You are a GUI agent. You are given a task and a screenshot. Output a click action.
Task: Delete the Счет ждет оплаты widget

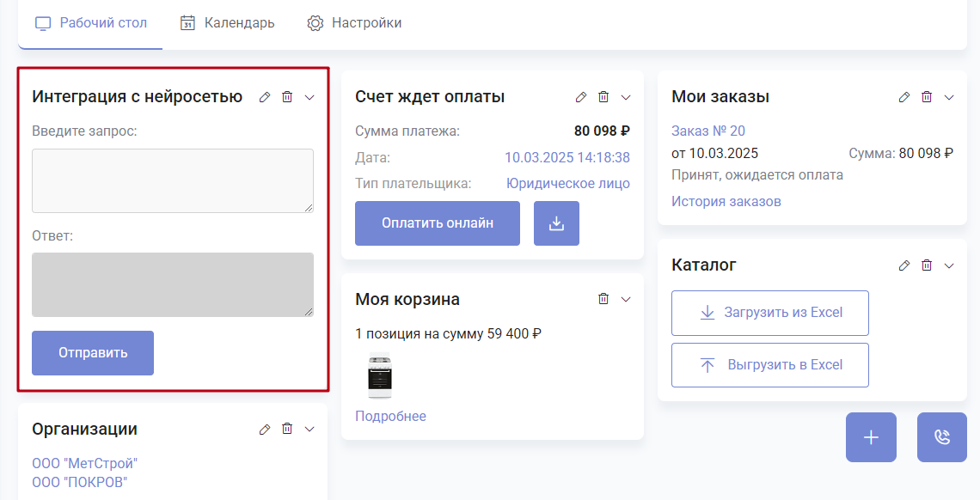tap(603, 97)
